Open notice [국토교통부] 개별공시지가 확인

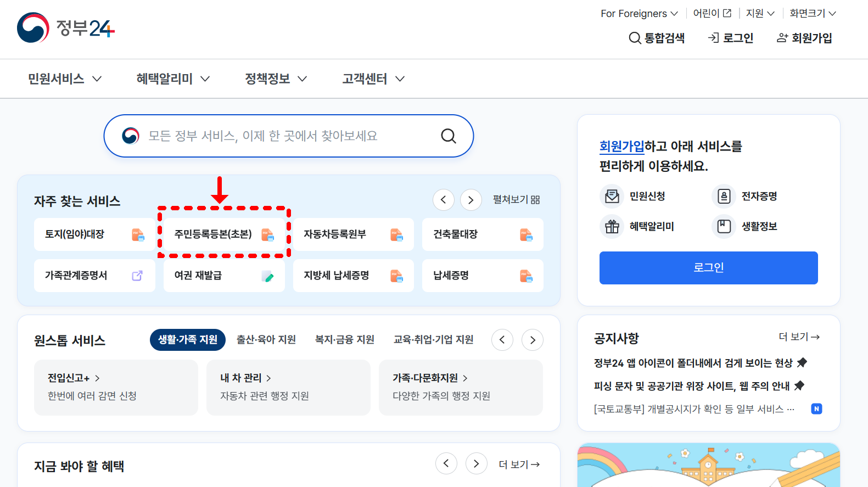[695, 409]
